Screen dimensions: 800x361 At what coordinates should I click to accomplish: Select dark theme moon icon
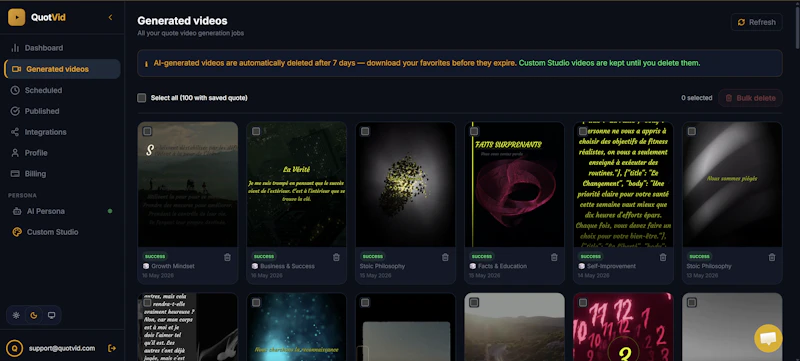coord(34,315)
